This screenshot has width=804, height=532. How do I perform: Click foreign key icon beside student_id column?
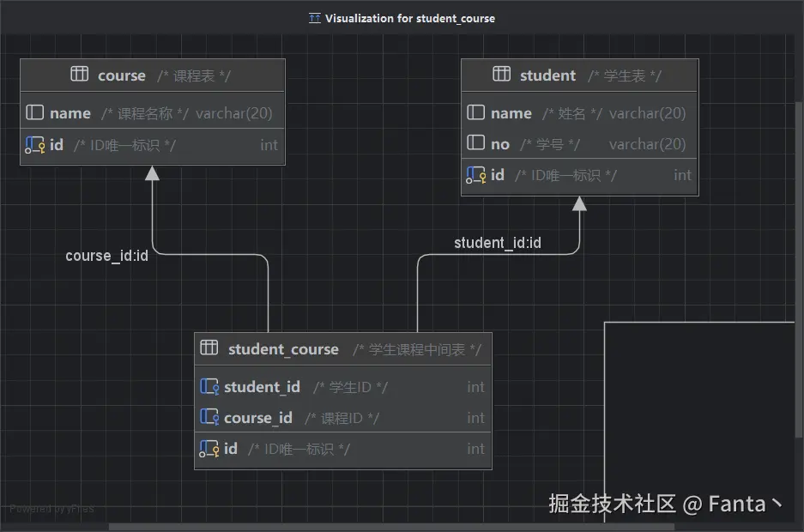pos(209,386)
